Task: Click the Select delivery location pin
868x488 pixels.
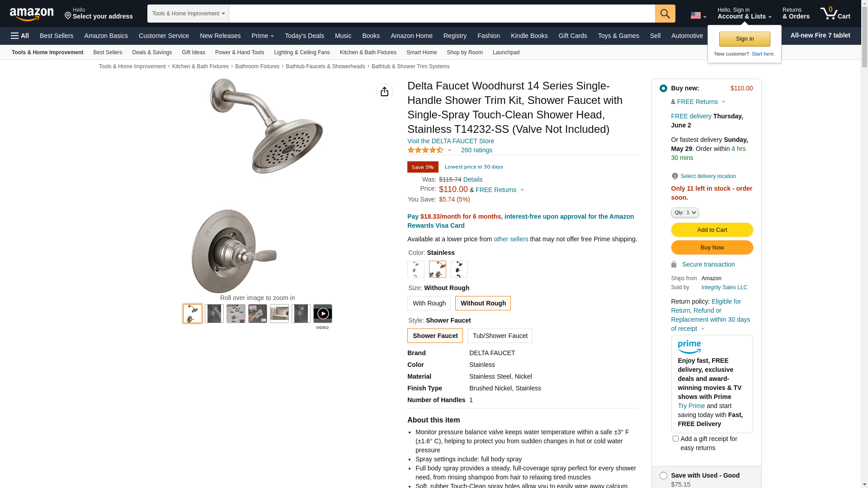Action: point(675,176)
